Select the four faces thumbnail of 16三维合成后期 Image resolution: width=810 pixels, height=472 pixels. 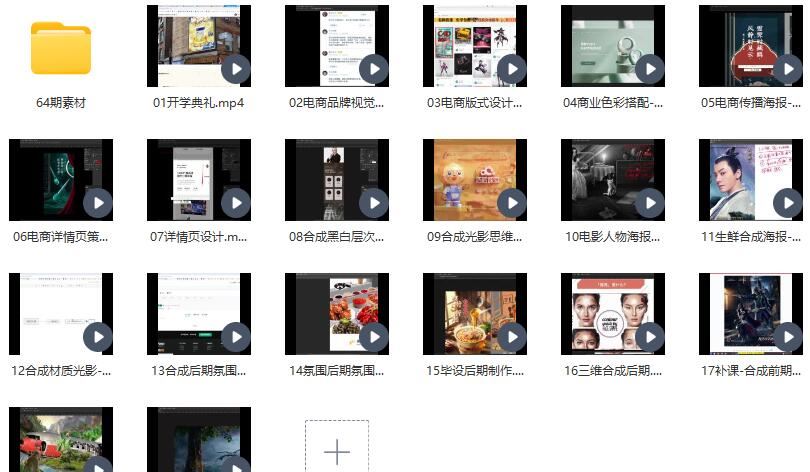[x=613, y=313]
